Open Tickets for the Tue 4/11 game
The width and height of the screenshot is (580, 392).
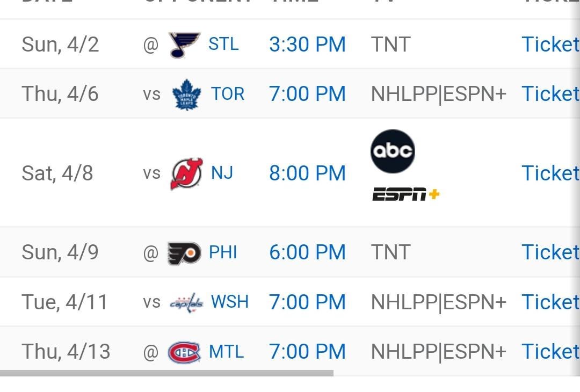(x=550, y=302)
